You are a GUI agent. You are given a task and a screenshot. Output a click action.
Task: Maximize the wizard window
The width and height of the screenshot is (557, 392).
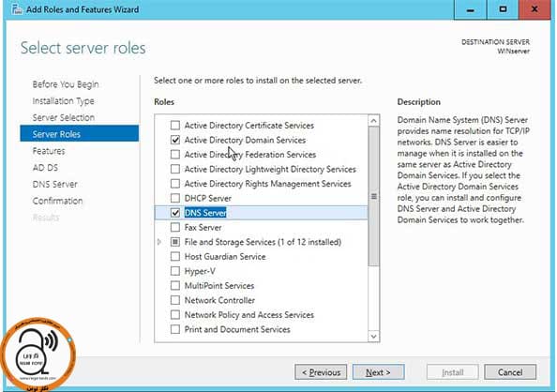tap(503, 9)
